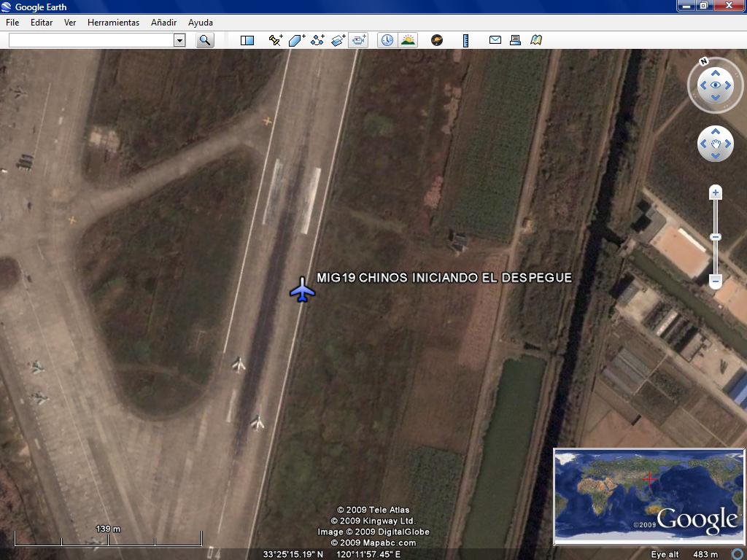
Task: Toggle the sidebar panel visibility
Action: [x=247, y=40]
